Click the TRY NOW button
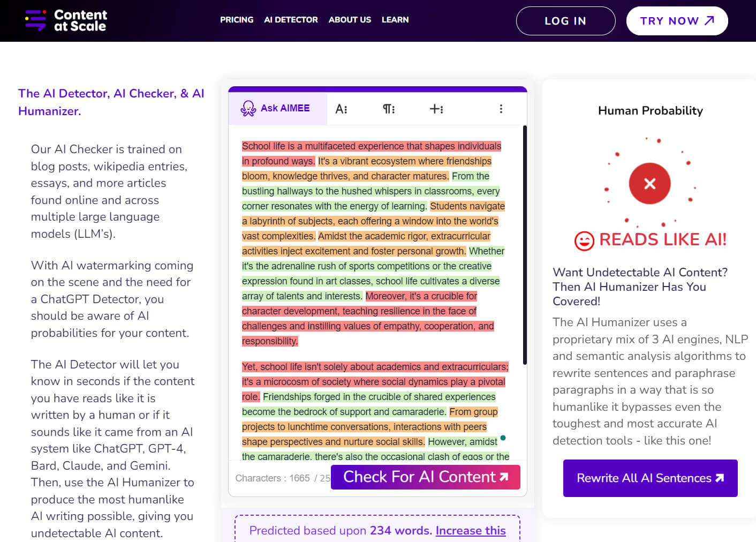Viewport: 756px width, 542px height. tap(677, 21)
